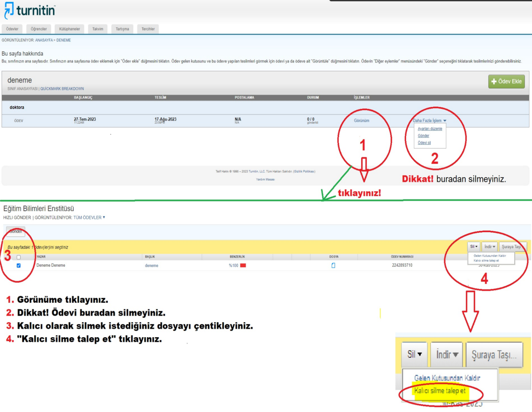The image size is (532, 412).
Task: Click the Görünüm link for doktora assignment
Action: tap(362, 121)
